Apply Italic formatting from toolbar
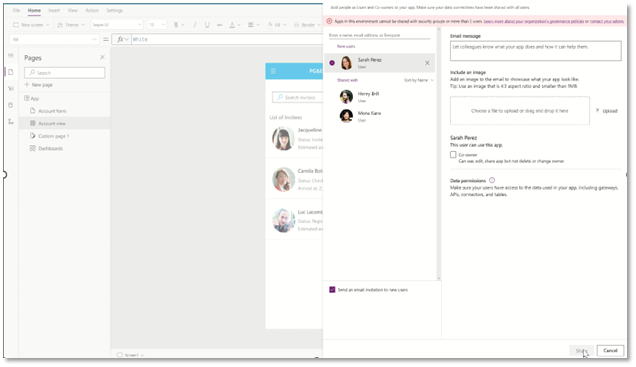The image size is (636, 367). 195,25
